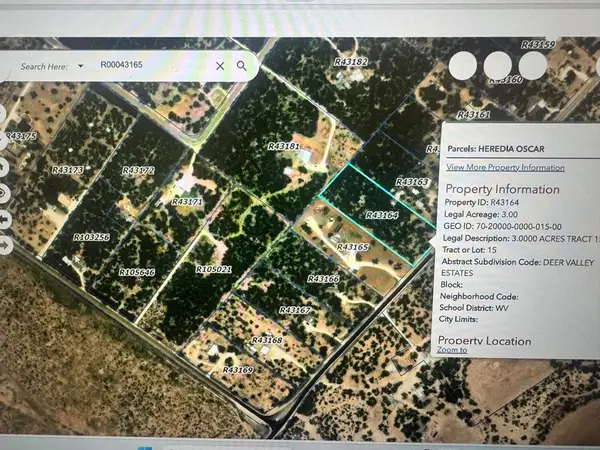The image size is (600, 450).
Task: Go to previous map extent arrow
Action: click(x=4, y=217)
